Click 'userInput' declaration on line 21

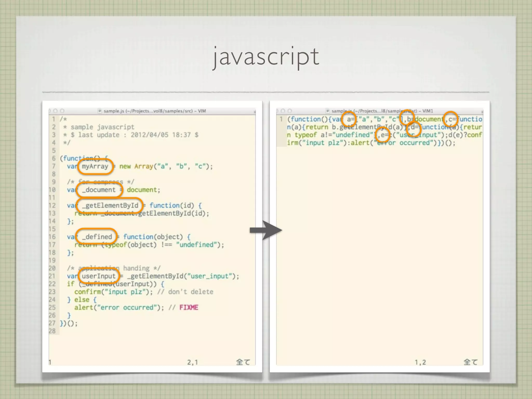coord(98,276)
